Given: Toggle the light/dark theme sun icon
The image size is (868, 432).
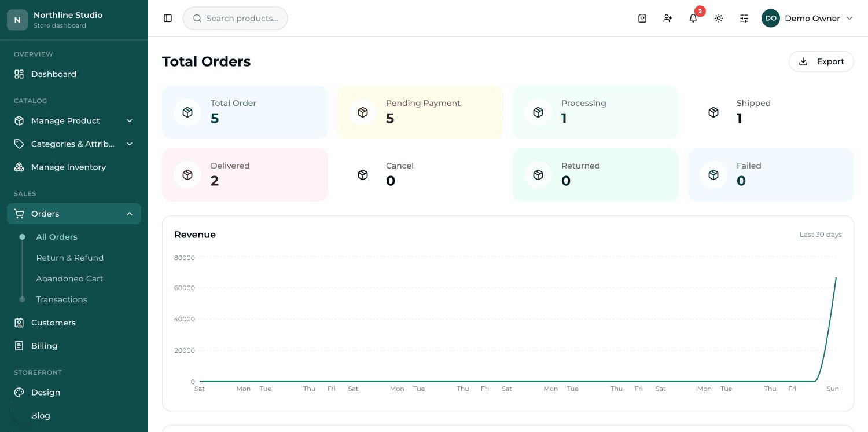Looking at the screenshot, I should tap(719, 19).
